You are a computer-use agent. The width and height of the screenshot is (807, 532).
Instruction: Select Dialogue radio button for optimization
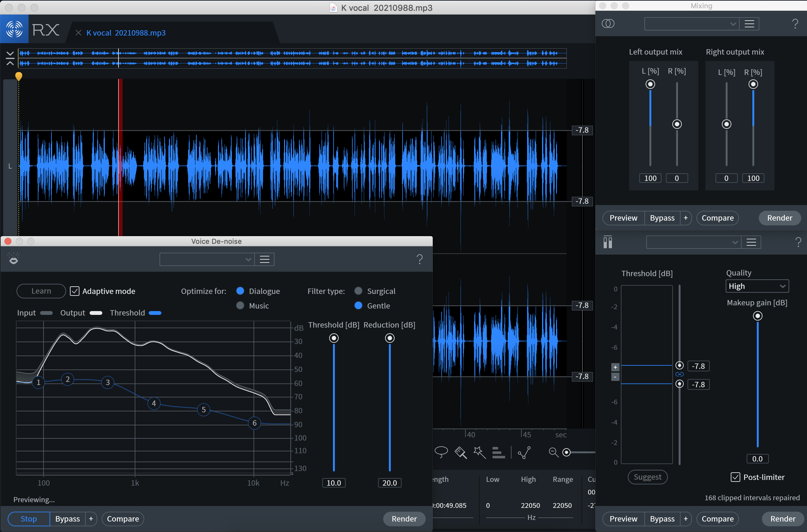[x=240, y=290]
